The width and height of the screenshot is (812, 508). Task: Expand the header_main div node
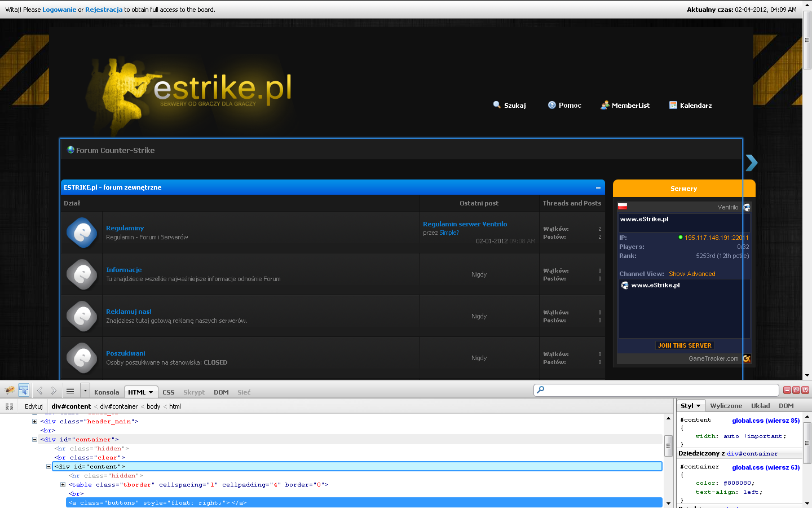click(x=34, y=422)
